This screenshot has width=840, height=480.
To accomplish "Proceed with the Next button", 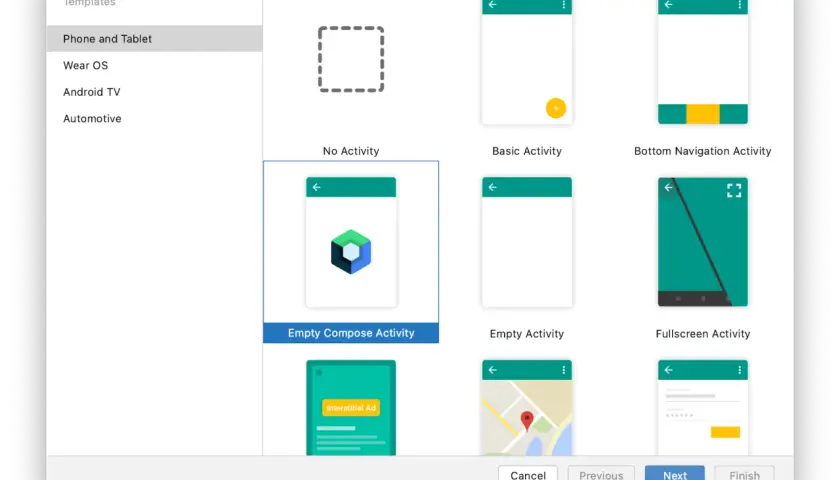I will pyautogui.click(x=675, y=474).
